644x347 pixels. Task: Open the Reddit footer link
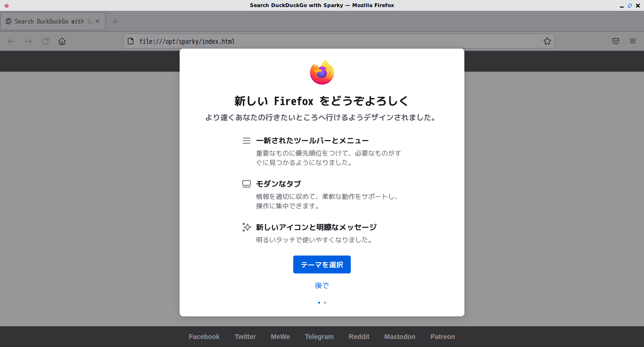359,337
